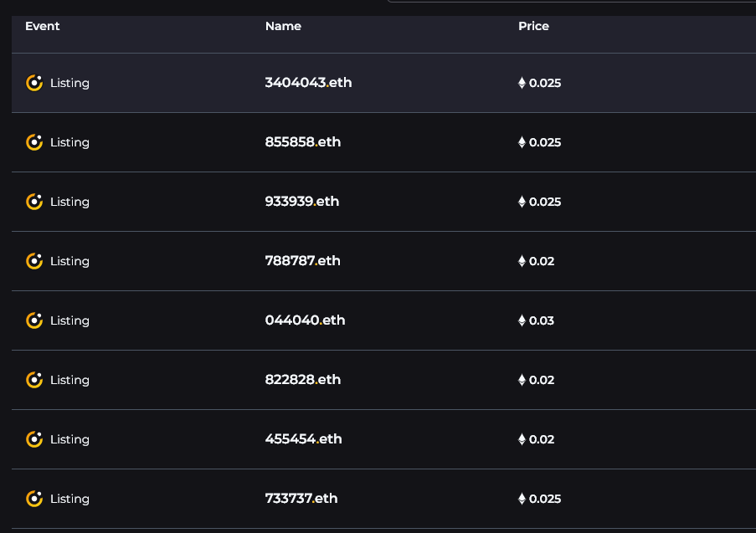Screen dimensions: 756x533
Task: Click the listing icon for 3404043.eth
Action: tap(34, 83)
